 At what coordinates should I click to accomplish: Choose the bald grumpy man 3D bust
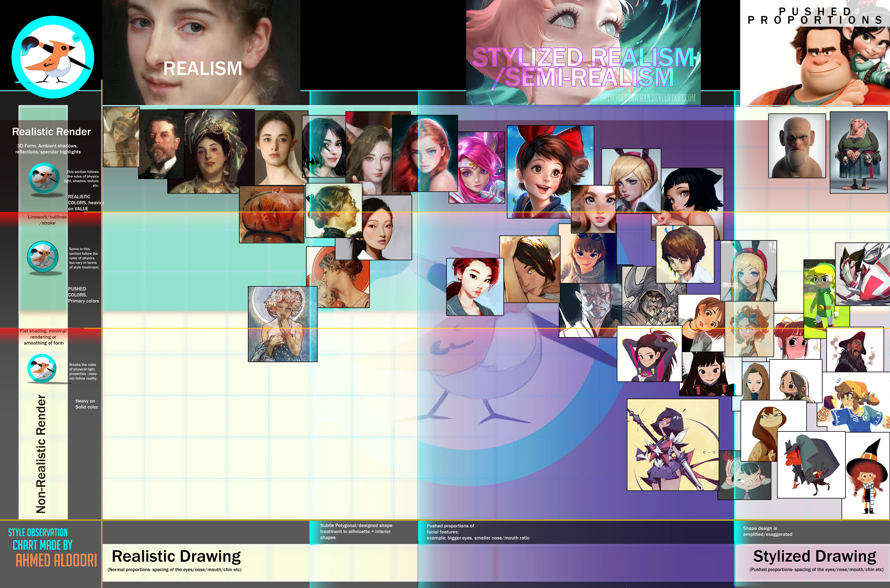point(797,146)
